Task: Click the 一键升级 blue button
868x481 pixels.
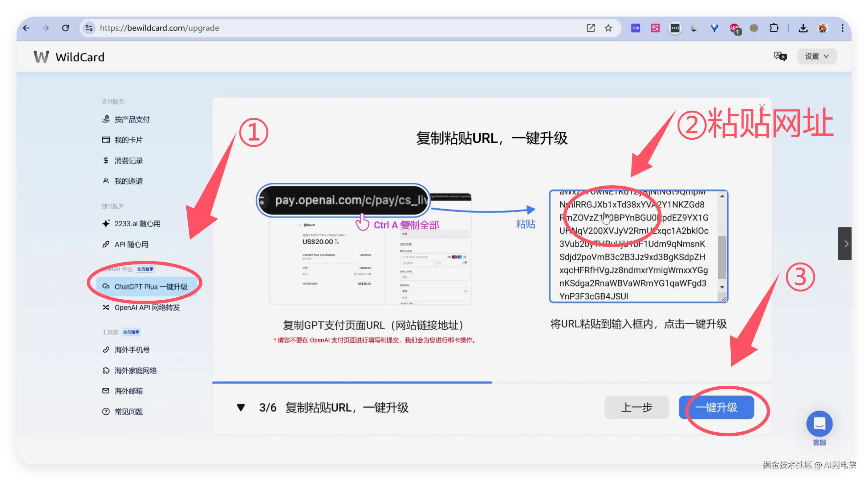Action: [x=716, y=407]
